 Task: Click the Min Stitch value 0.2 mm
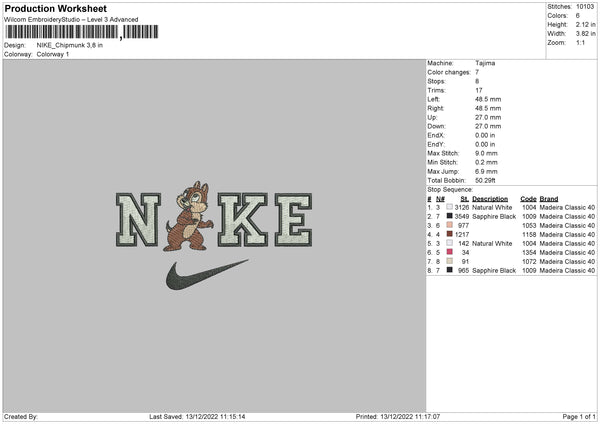coord(486,162)
